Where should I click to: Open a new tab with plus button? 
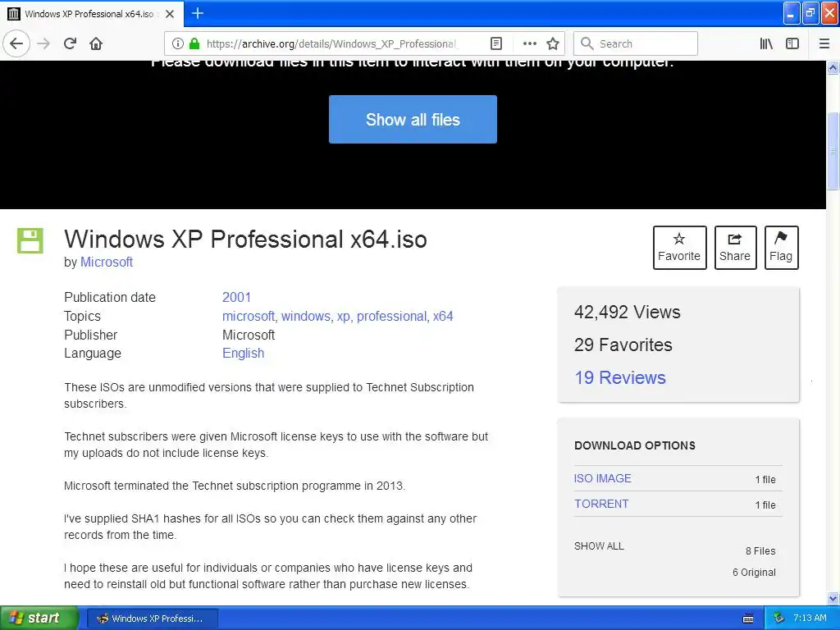click(198, 13)
